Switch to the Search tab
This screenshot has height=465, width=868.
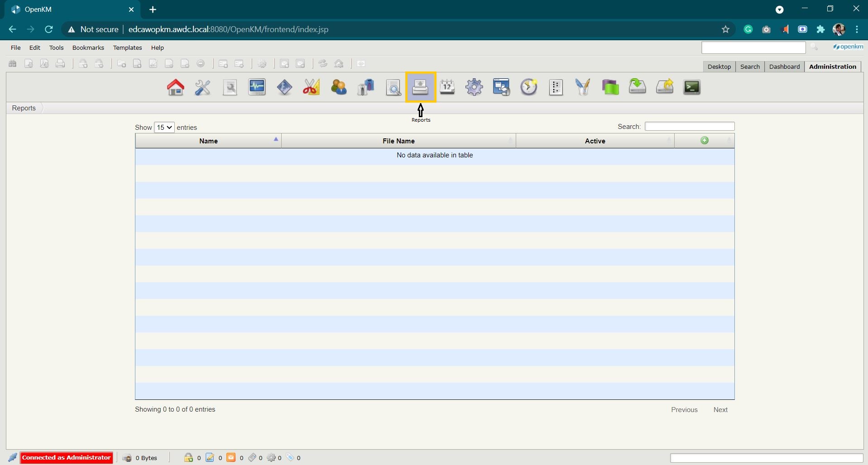pyautogui.click(x=750, y=66)
